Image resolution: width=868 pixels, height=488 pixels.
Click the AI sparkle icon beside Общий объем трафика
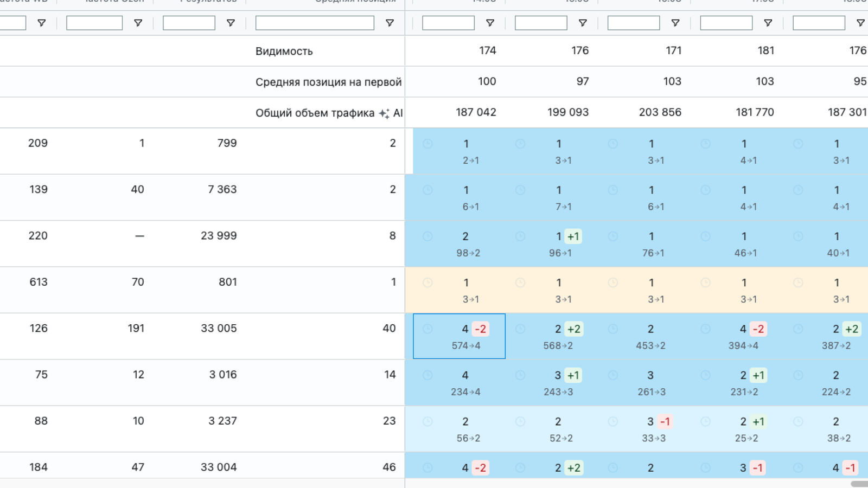tap(384, 113)
